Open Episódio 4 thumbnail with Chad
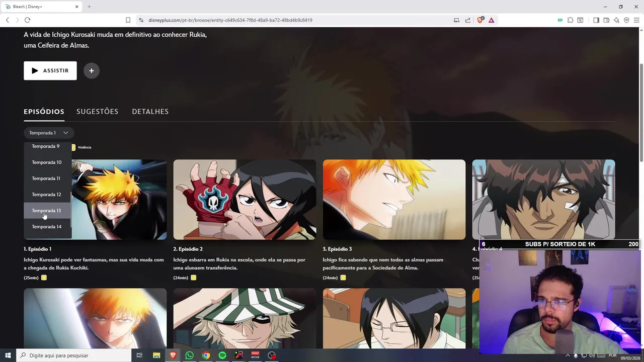This screenshot has width=644, height=362. [x=543, y=200]
